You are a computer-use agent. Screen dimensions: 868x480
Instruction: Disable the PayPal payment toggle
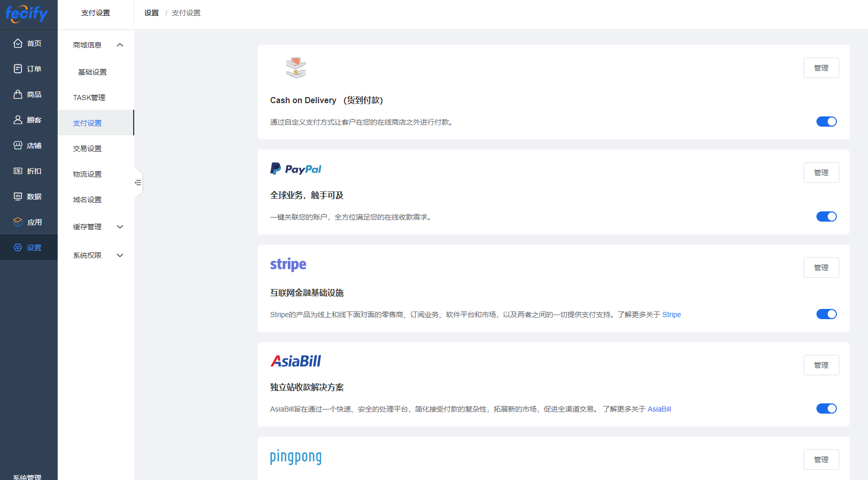pos(827,217)
